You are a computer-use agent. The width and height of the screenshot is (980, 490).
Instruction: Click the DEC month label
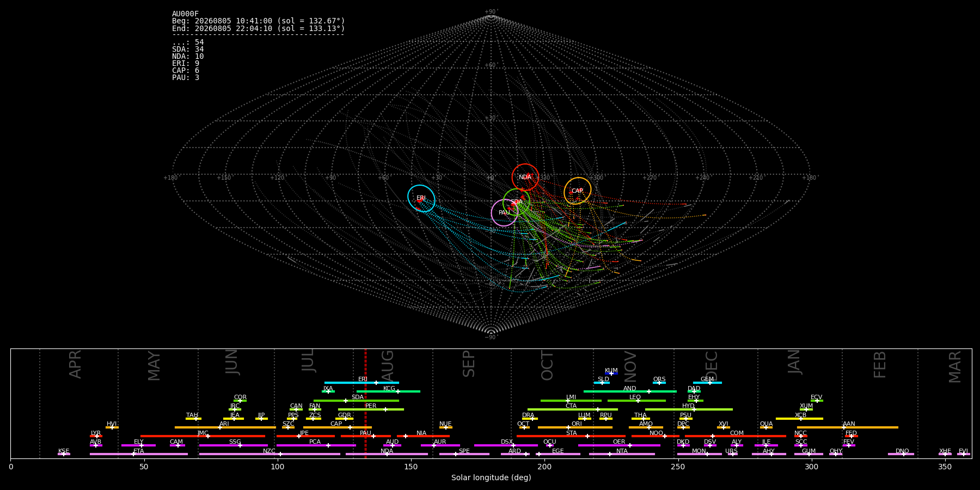tap(712, 366)
